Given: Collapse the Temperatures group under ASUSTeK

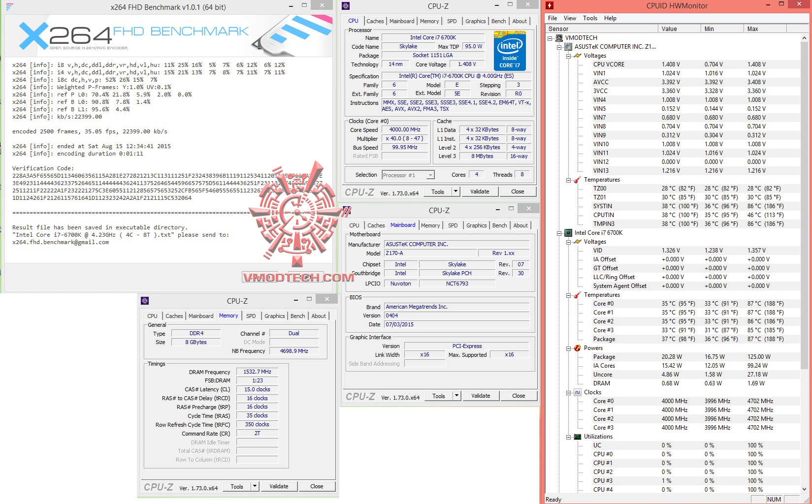Looking at the screenshot, I should pyautogui.click(x=568, y=180).
